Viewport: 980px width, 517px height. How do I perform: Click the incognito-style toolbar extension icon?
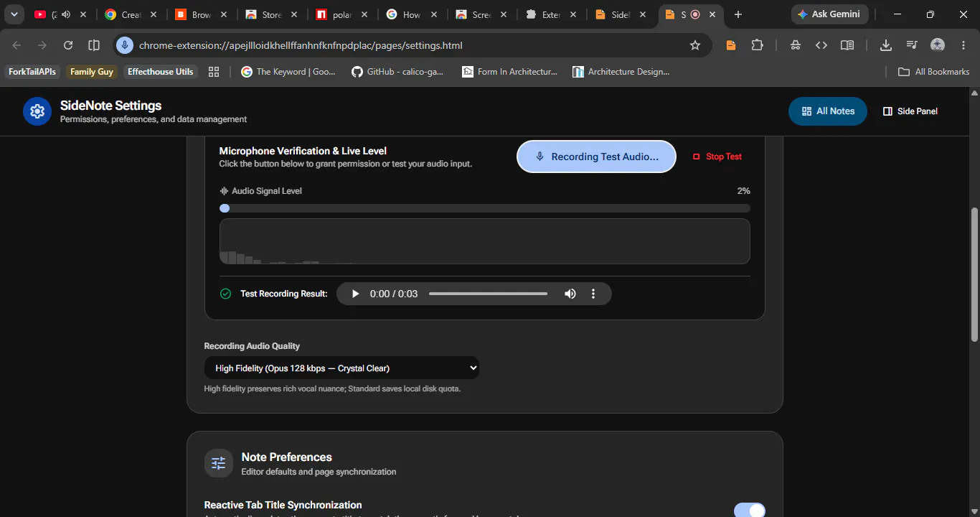tap(796, 45)
